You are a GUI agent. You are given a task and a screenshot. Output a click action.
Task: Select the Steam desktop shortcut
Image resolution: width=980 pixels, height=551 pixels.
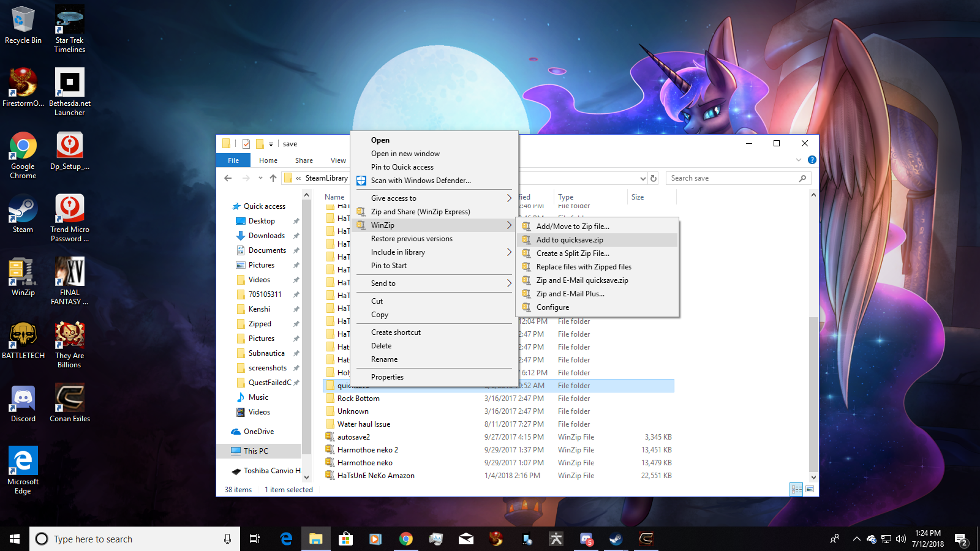[x=23, y=214]
